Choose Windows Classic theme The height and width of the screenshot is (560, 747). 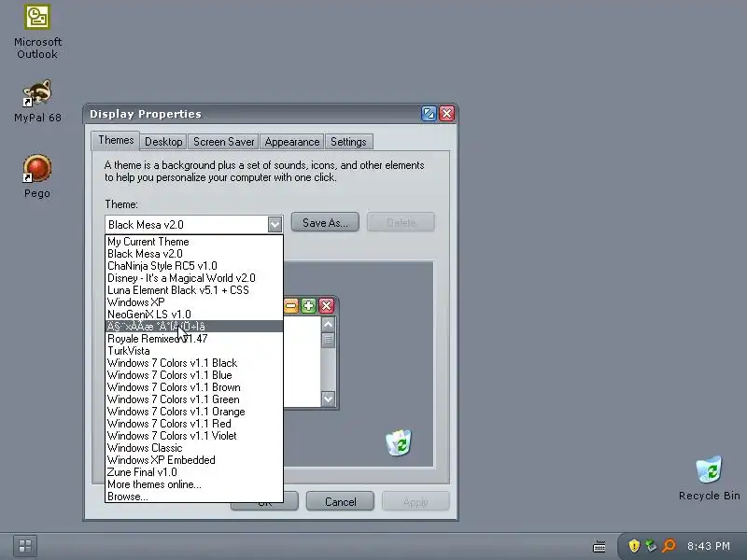point(194,448)
